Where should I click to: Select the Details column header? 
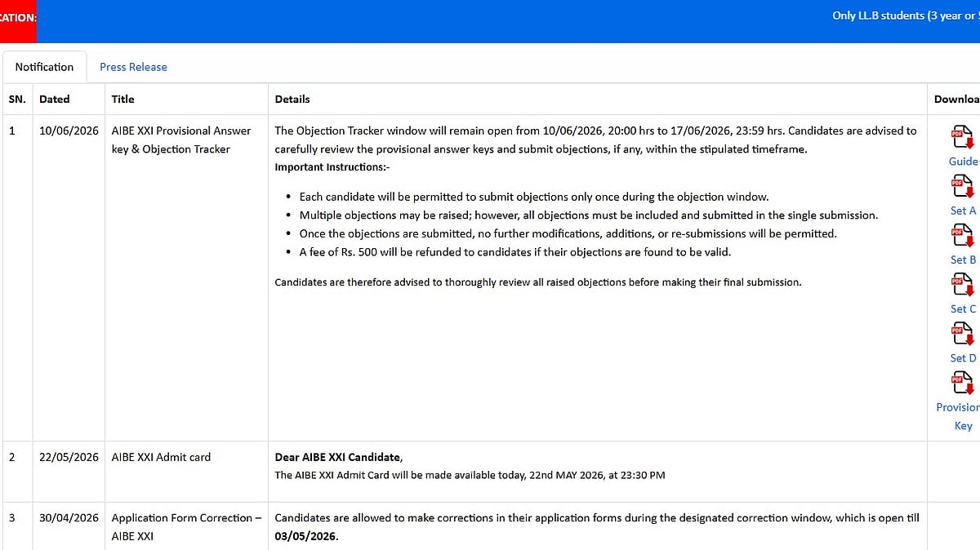292,99
